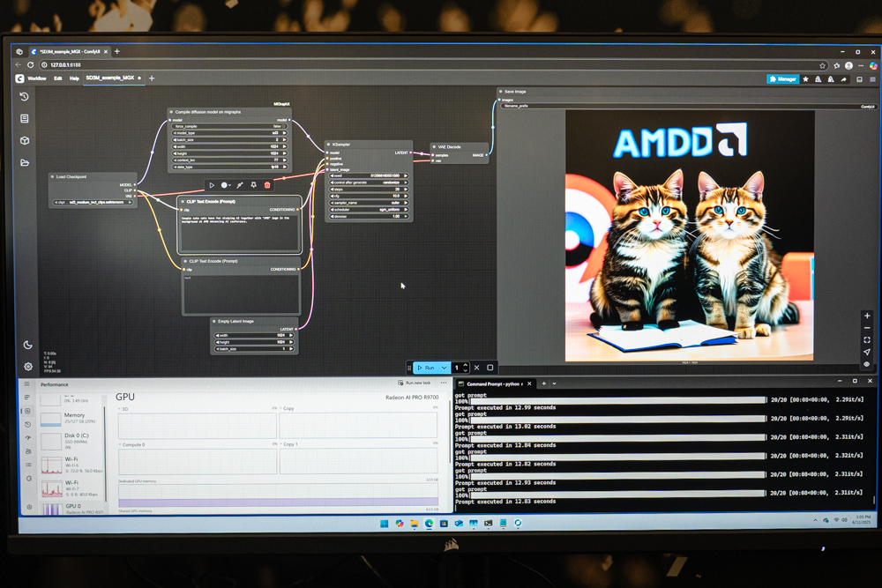Screen dimensions: 882x588
Task: Go back in the browser
Action: (x=18, y=65)
